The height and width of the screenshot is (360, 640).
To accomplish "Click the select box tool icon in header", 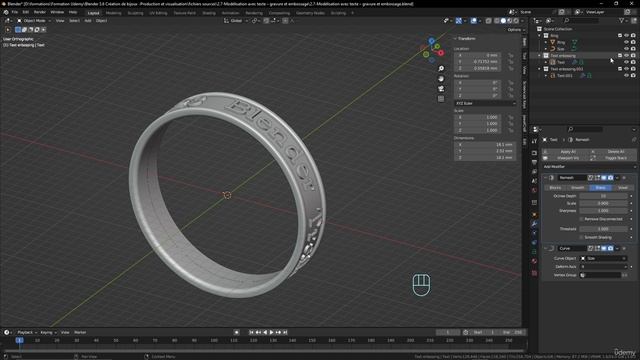I will [x=18, y=29].
